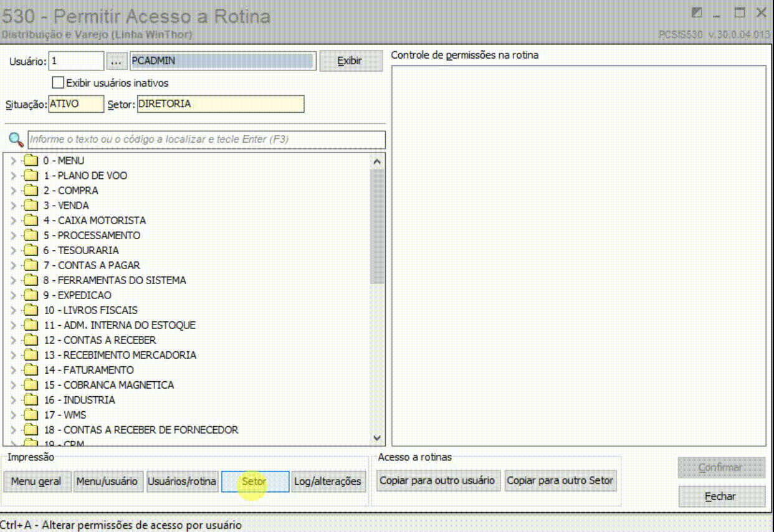Click the Fechar button

click(x=721, y=496)
